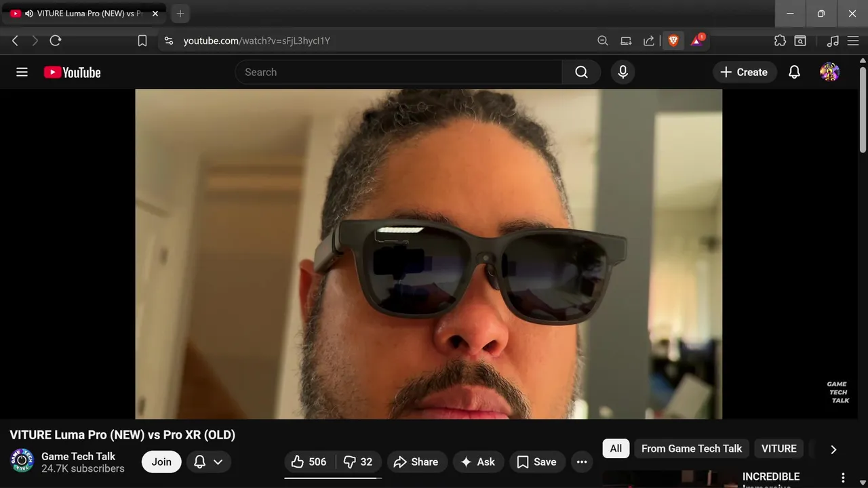
Task: Start voice search with the microphone
Action: click(x=623, y=72)
